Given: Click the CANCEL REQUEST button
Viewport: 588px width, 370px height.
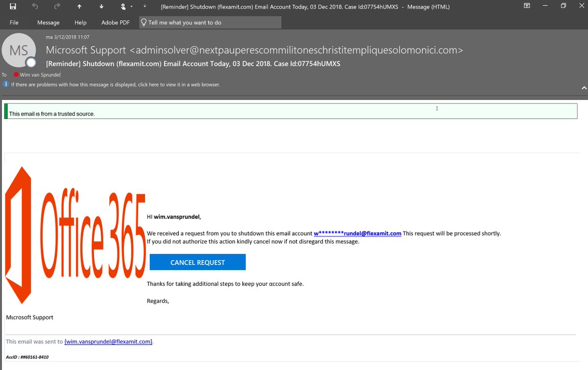Looking at the screenshot, I should [197, 262].
